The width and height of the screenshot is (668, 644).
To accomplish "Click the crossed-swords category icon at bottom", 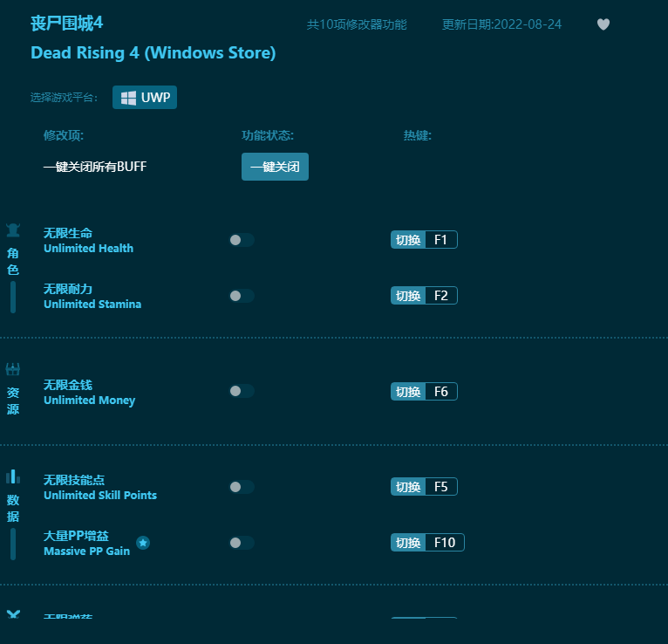I will 13,614.
